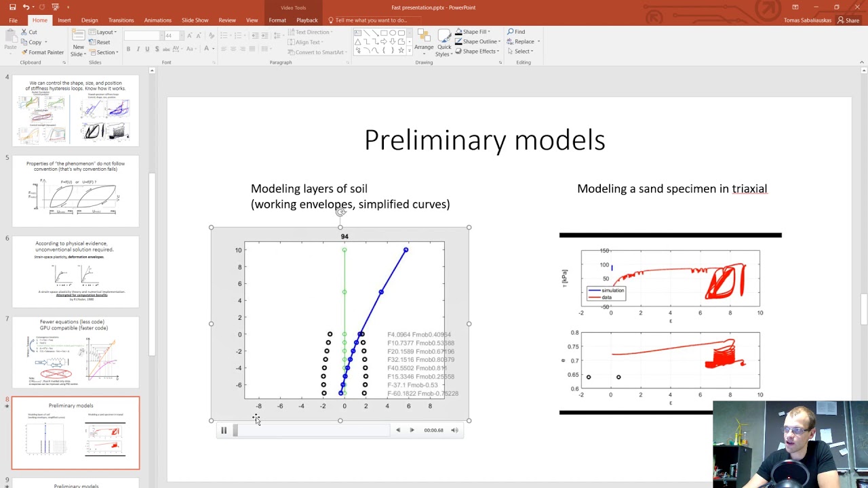Open Quick Styles gallery

click(444, 42)
